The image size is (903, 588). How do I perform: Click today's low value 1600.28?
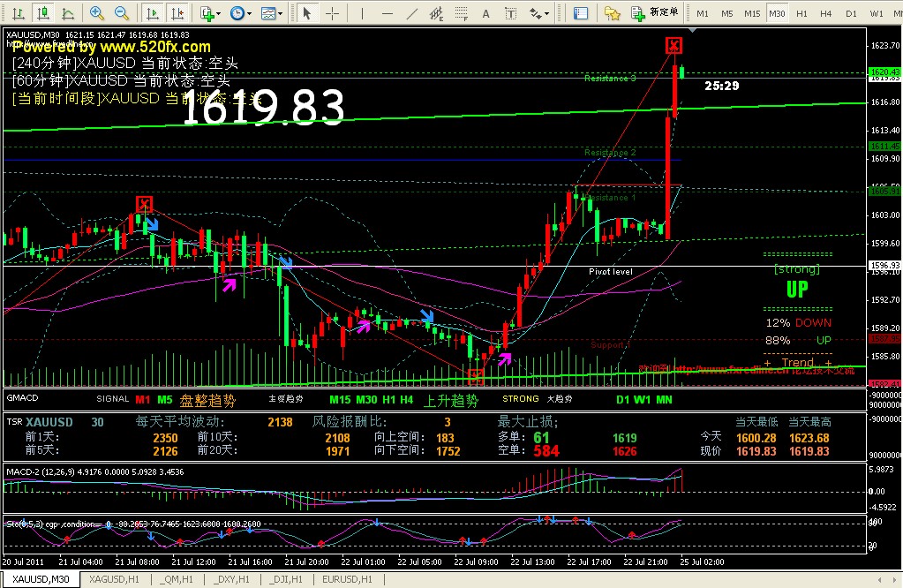756,438
